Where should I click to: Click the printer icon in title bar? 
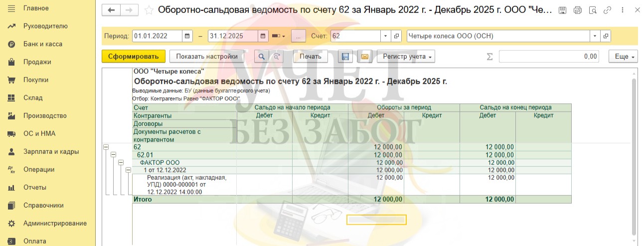(x=578, y=10)
